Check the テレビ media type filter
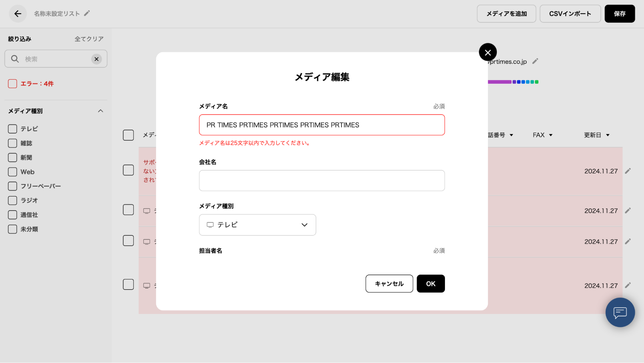 13,129
